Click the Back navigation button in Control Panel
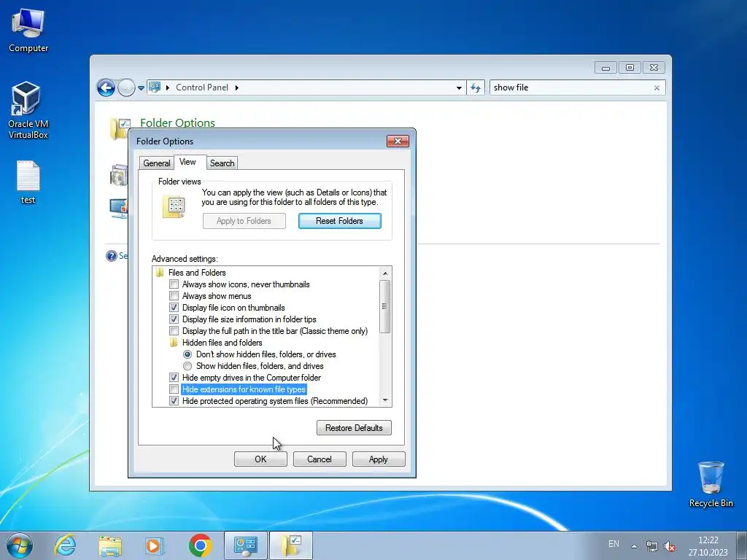The width and height of the screenshot is (747, 560). (x=106, y=87)
